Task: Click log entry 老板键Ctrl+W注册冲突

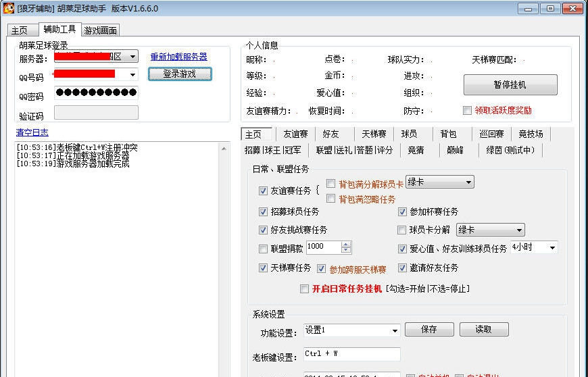Action: click(77, 147)
